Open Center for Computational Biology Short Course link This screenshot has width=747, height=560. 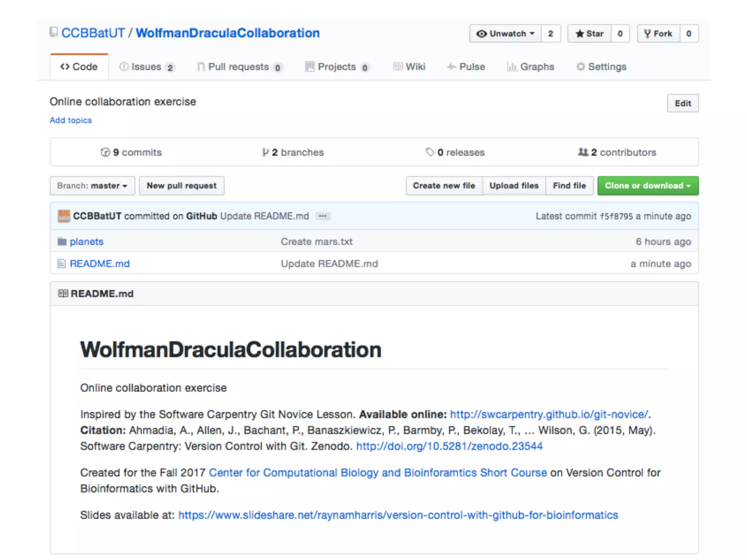tap(378, 472)
